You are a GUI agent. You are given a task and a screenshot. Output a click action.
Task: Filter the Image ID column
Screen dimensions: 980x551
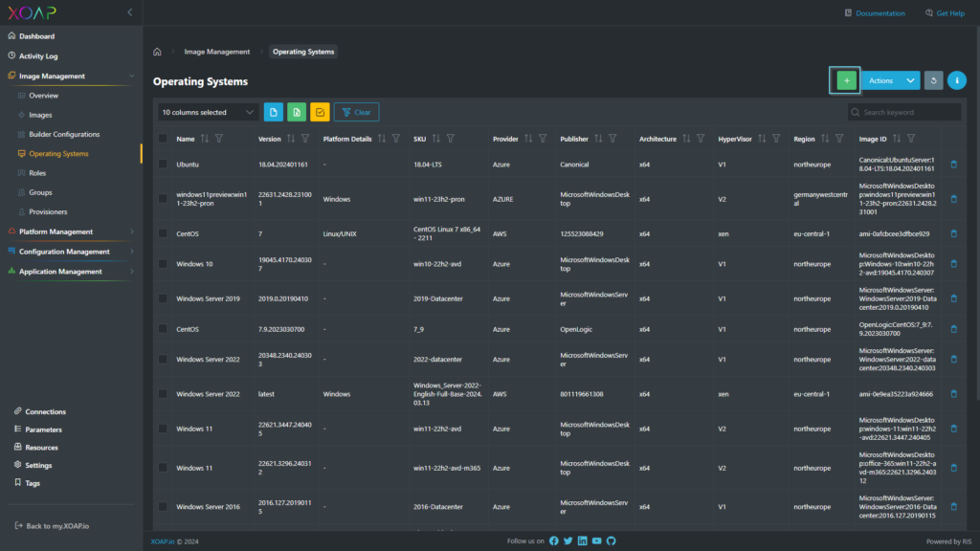[x=911, y=139]
